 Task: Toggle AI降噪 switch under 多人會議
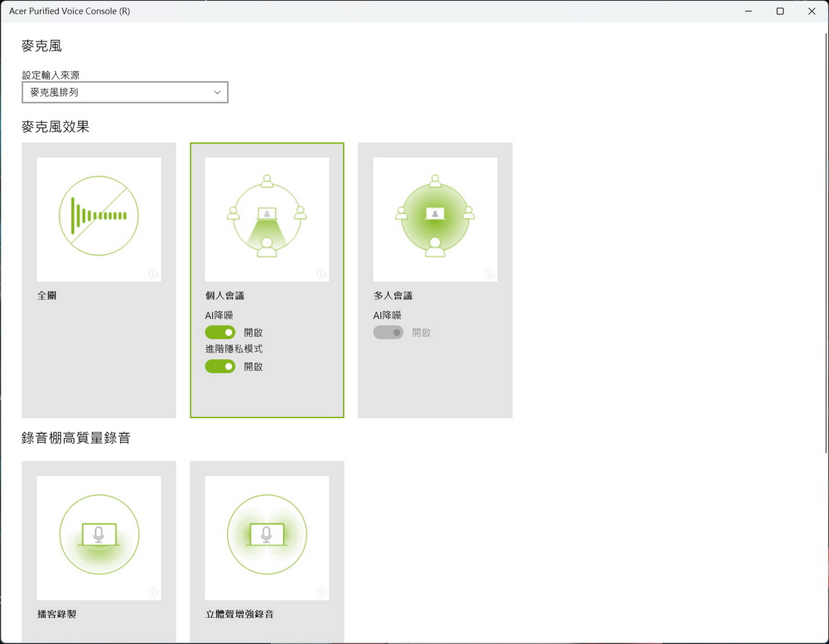pos(388,332)
